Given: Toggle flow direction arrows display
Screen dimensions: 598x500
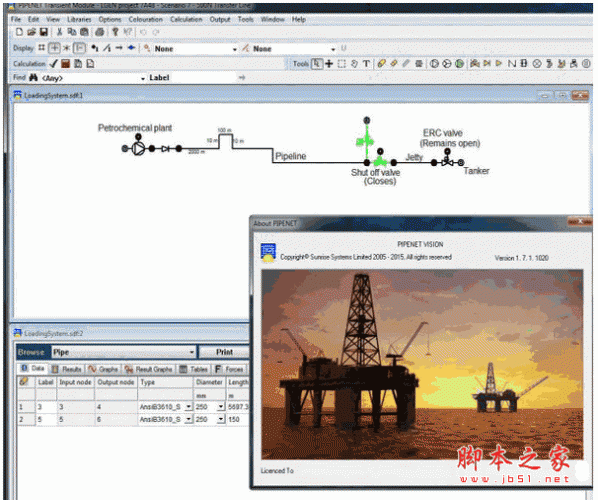Looking at the screenshot, I should (119, 48).
